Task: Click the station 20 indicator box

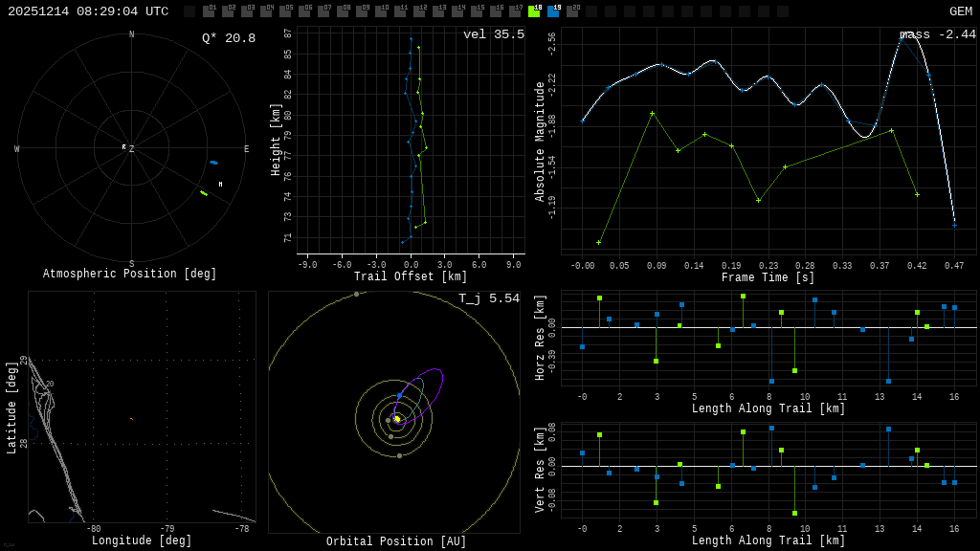Action: tap(572, 11)
